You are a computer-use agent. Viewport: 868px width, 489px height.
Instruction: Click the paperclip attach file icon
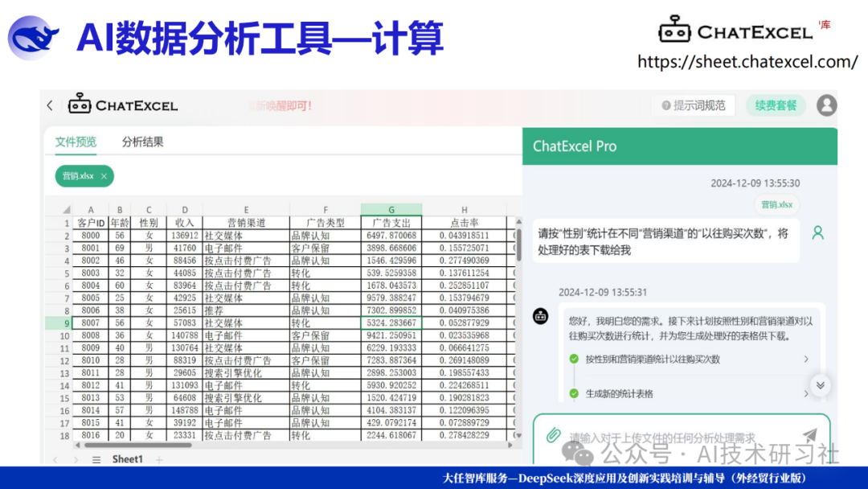(553, 435)
